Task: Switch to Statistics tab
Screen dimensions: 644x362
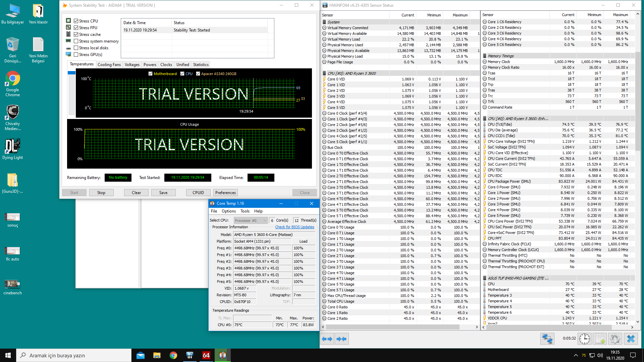Action: click(x=201, y=65)
